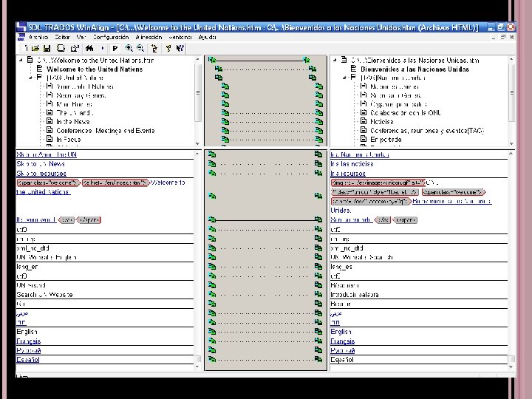Open the Ver menu

(x=81, y=37)
